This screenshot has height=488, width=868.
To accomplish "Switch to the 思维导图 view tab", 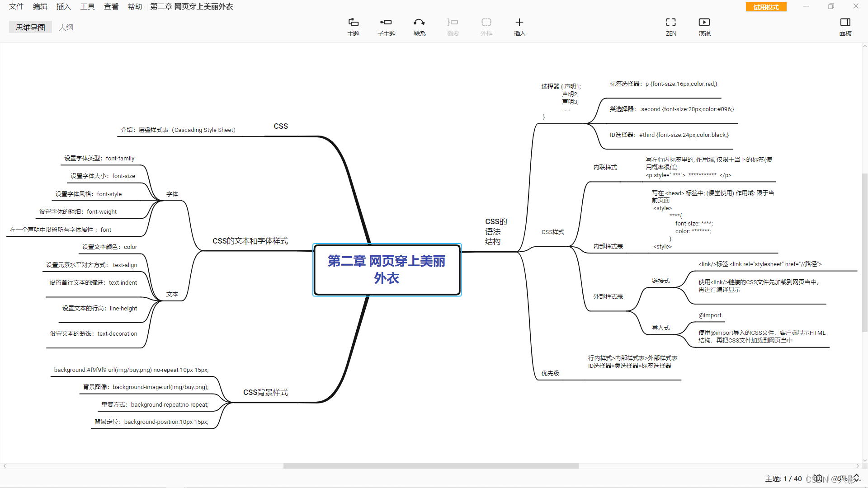I will click(30, 27).
